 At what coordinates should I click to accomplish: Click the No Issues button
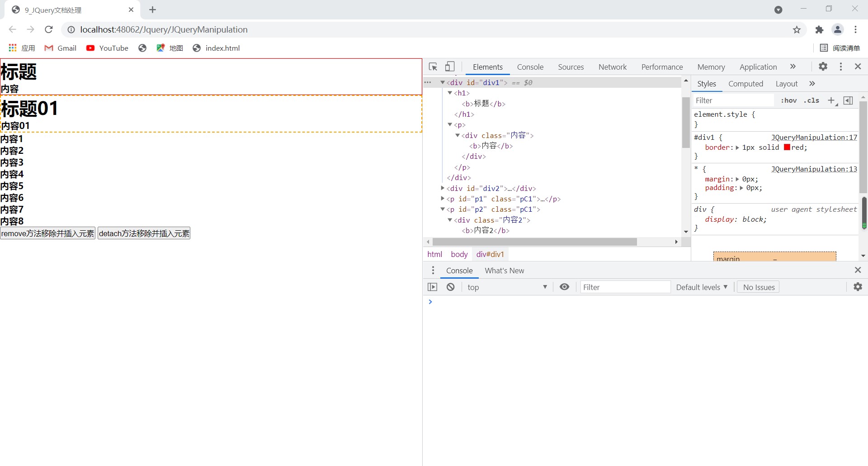[759, 287]
